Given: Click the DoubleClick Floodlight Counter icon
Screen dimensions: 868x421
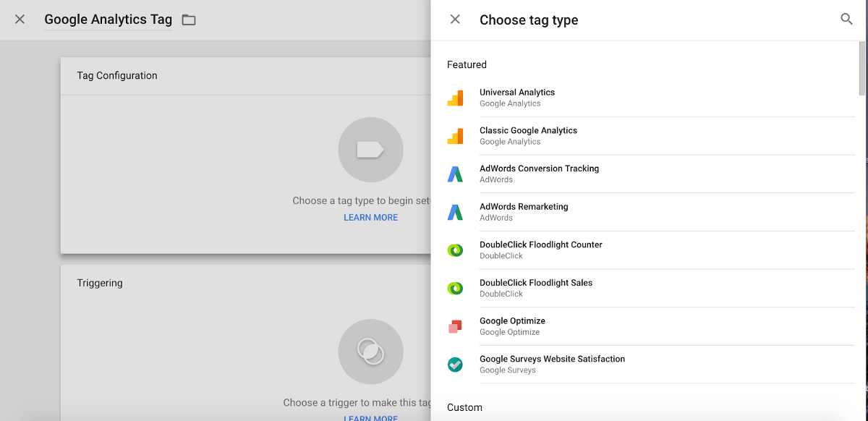Looking at the screenshot, I should 455,250.
